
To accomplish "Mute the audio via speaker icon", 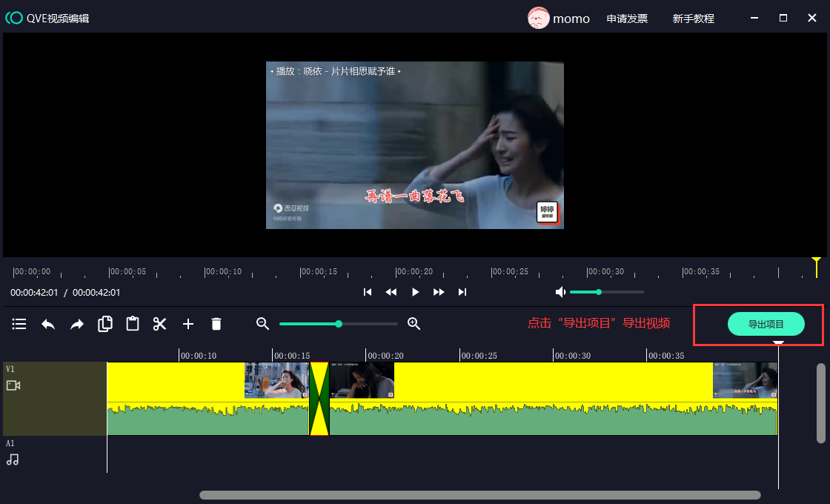I will [561, 292].
